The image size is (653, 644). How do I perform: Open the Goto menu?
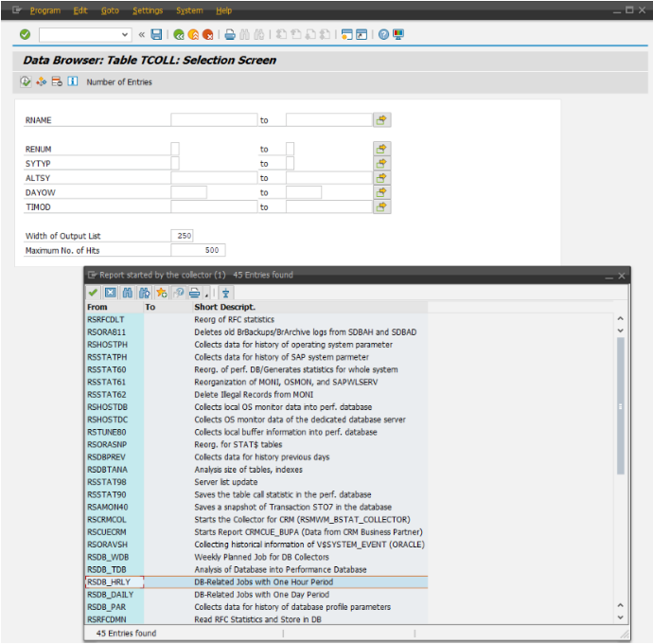(110, 10)
